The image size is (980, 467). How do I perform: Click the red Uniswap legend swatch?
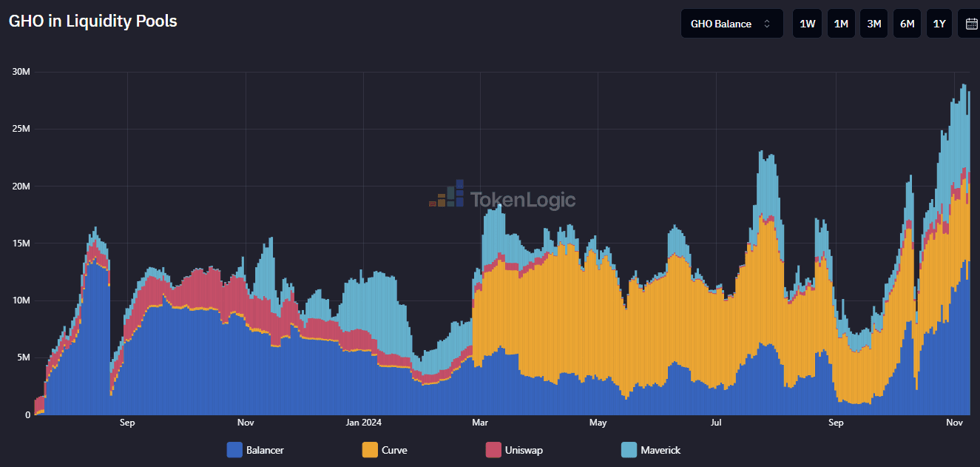tap(493, 450)
